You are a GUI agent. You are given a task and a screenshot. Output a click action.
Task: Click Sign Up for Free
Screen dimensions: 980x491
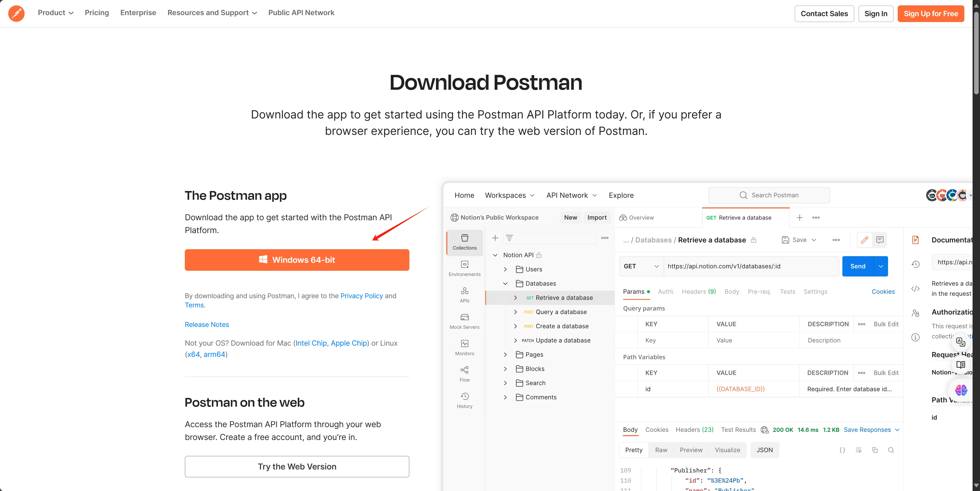tap(931, 14)
